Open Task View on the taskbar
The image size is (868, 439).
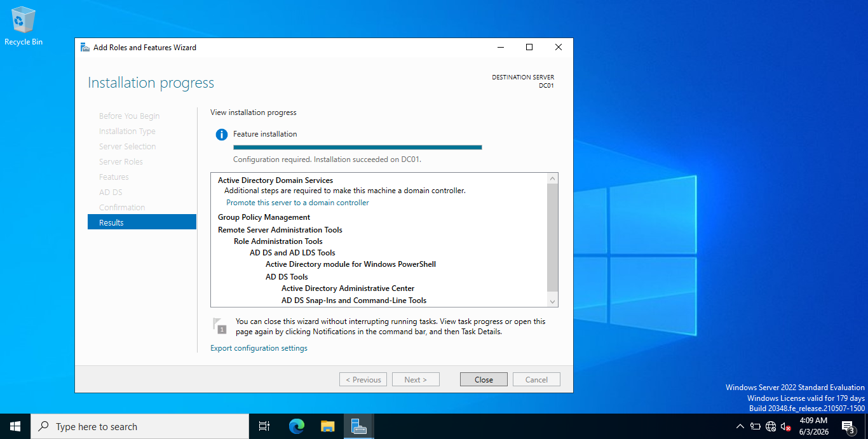tap(264, 426)
